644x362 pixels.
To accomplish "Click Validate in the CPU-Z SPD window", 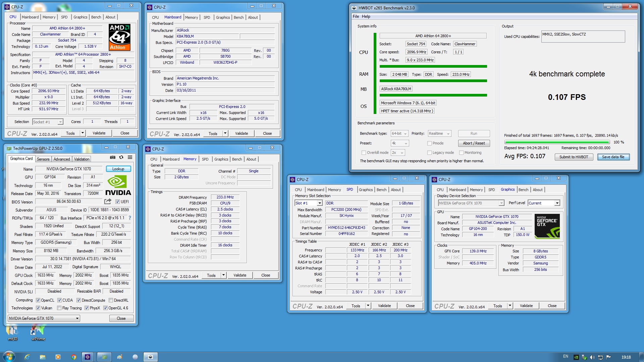I will pos(384,306).
